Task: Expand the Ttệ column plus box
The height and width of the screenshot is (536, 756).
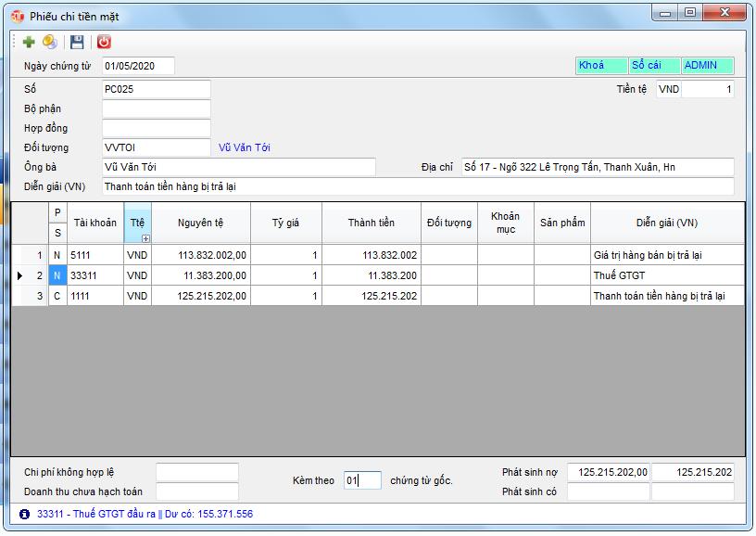Action: pyautogui.click(x=145, y=238)
